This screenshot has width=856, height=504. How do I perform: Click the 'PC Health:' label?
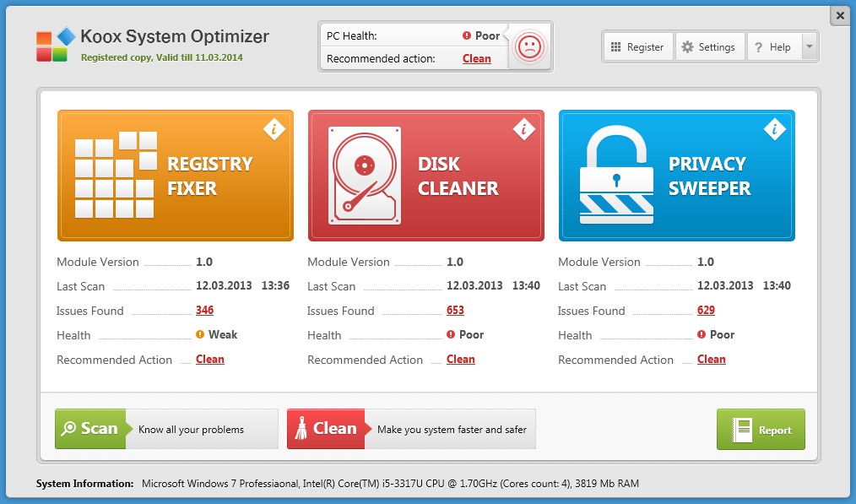click(351, 36)
